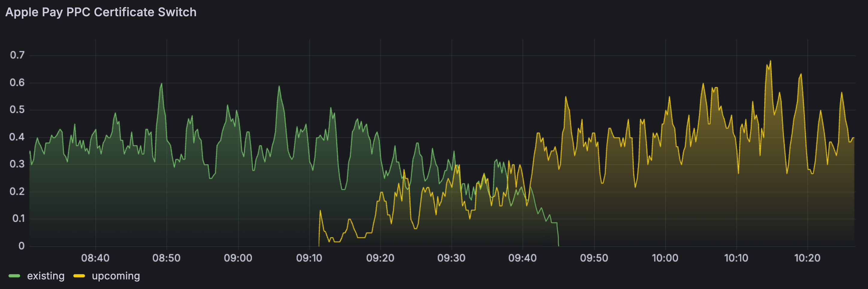Click the 10:20 time axis label

pos(807,258)
